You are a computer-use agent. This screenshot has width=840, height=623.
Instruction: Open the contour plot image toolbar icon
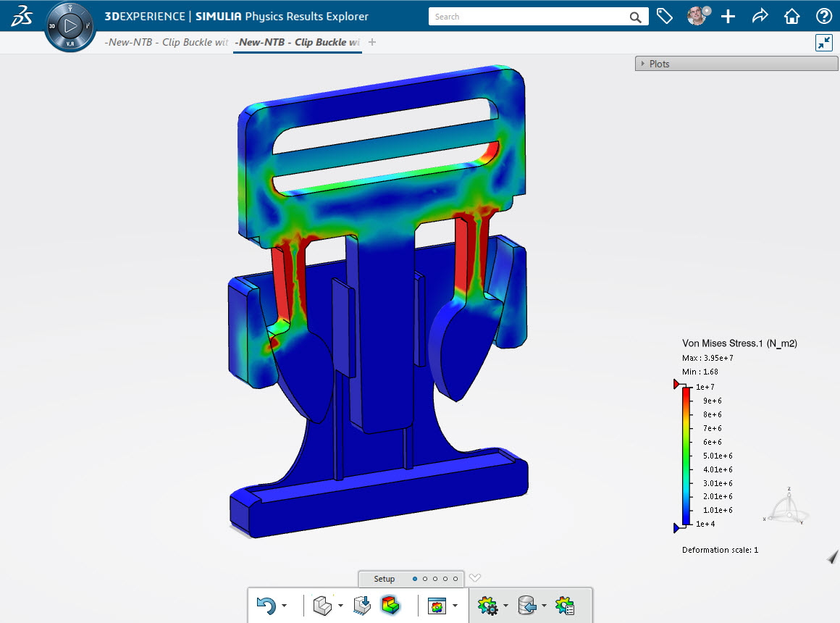click(438, 606)
